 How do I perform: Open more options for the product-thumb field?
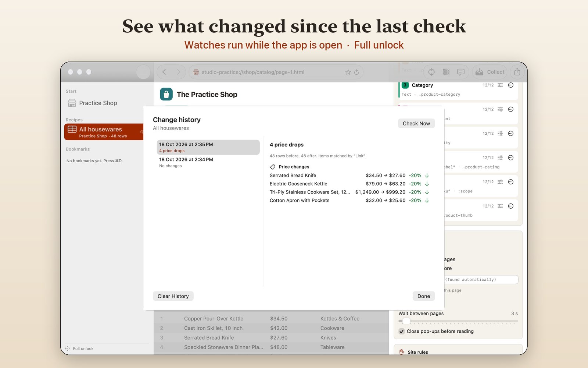coord(511,206)
